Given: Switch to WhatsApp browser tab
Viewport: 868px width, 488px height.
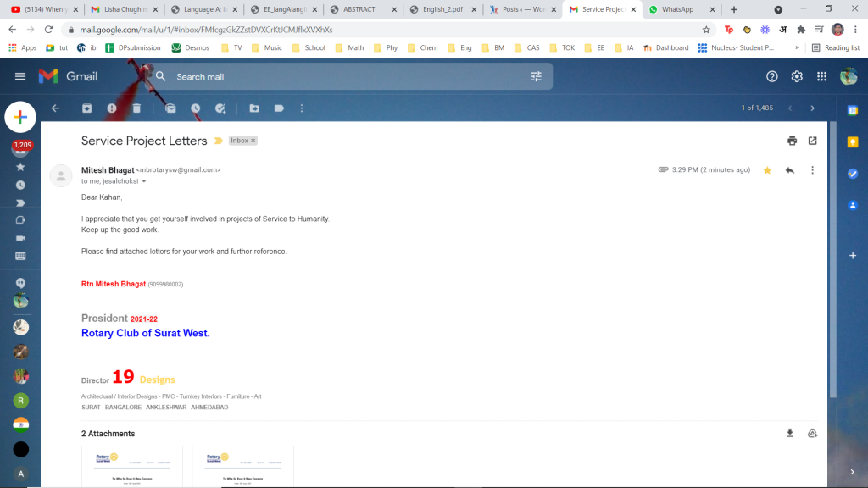Looking at the screenshot, I should (x=682, y=9).
